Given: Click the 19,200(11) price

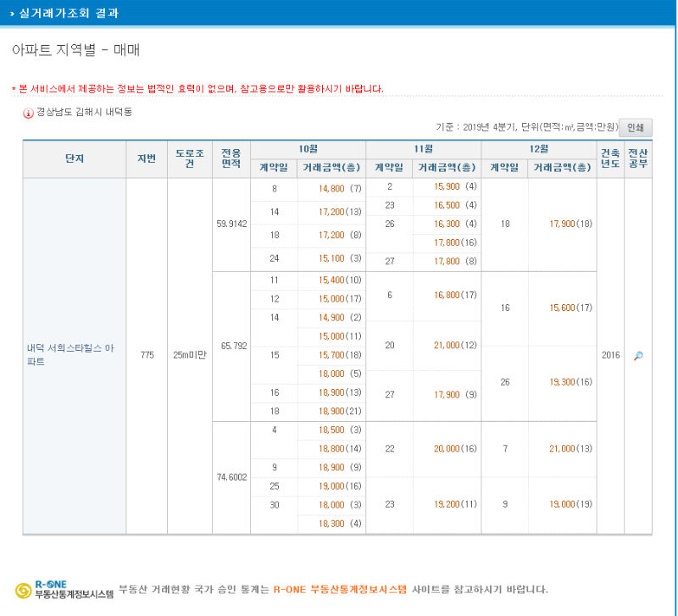Looking at the screenshot, I should [x=455, y=504].
